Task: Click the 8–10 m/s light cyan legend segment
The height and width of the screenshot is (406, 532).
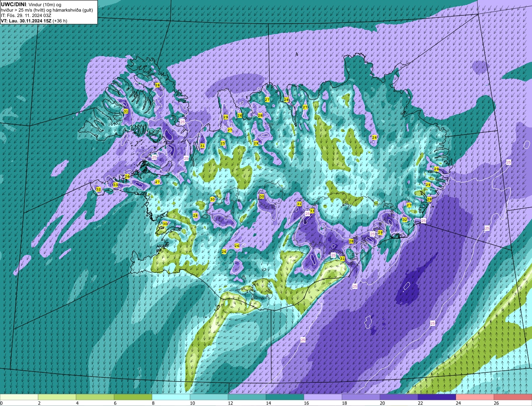Action: 171,397
